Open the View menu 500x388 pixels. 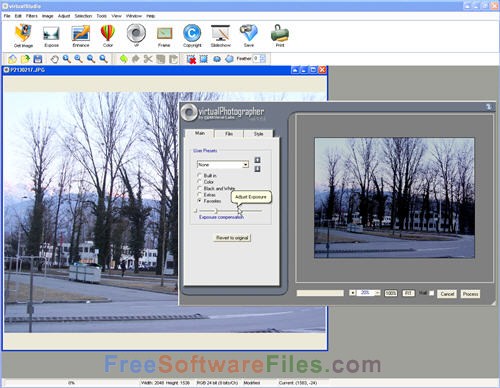[x=116, y=16]
